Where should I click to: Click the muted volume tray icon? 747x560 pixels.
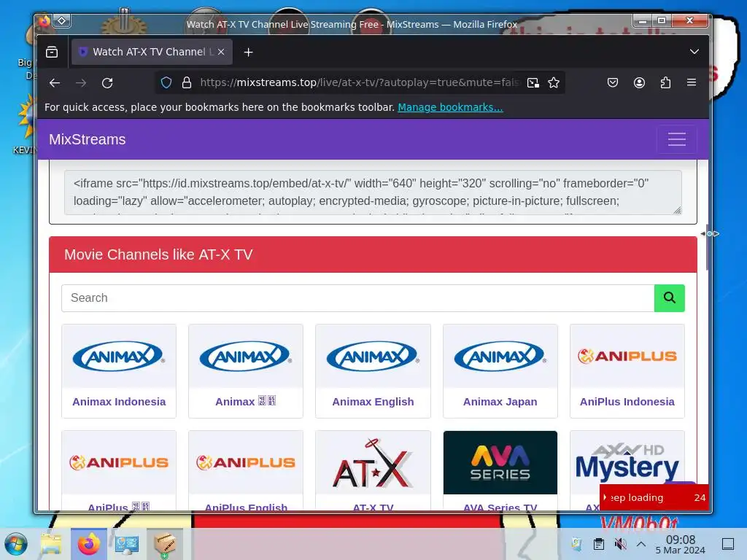(x=620, y=544)
